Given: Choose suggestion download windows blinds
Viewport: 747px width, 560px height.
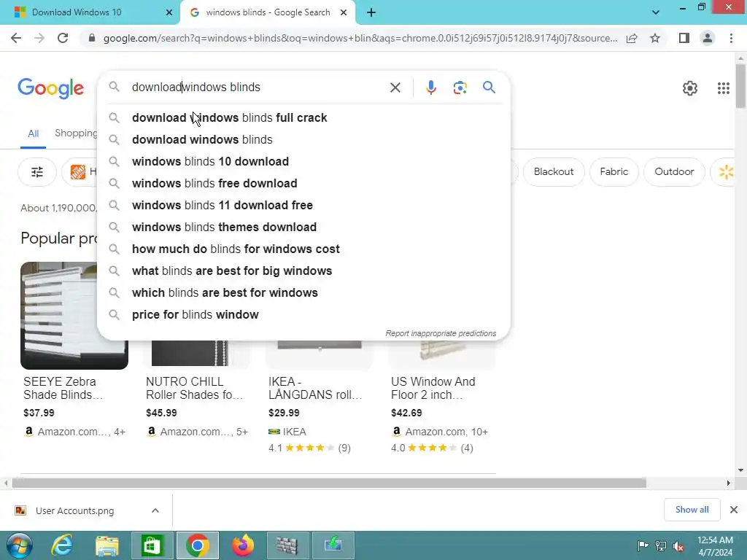Looking at the screenshot, I should click(303, 139).
